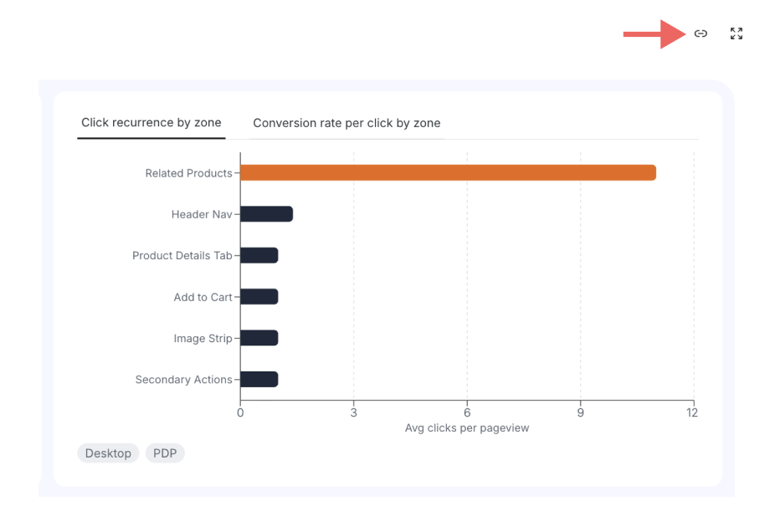Open the chart in fullscreen
Image resolution: width=765 pixels, height=532 pixels.
coord(737,33)
